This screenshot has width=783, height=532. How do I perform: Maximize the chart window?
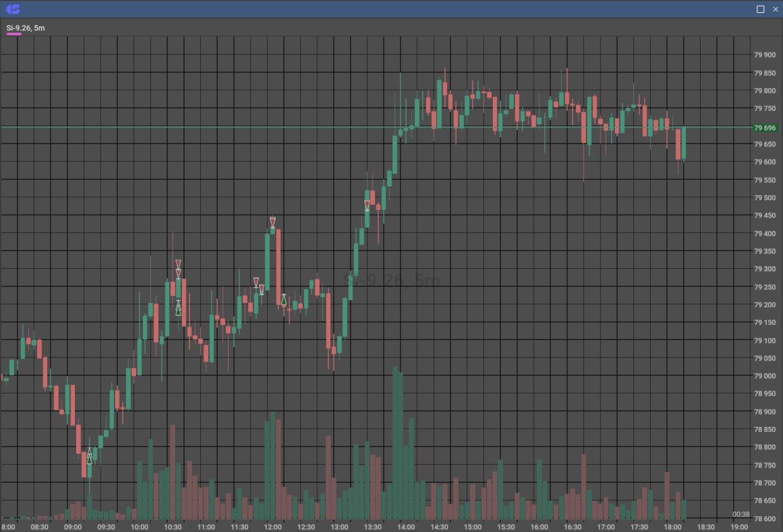pyautogui.click(x=760, y=9)
